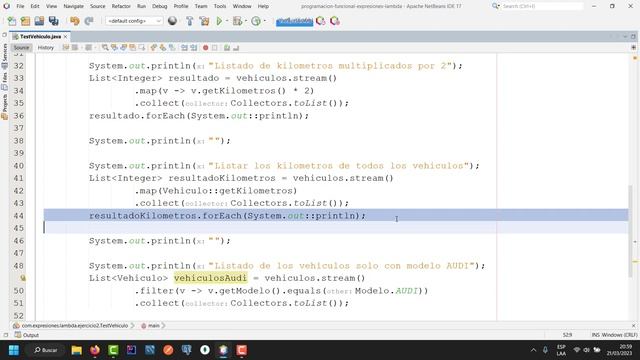Open the Debug menu
640x360 pixels.
[160, 6]
